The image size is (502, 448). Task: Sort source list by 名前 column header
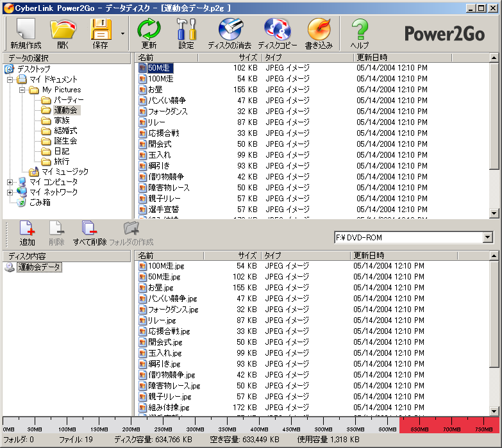[x=166, y=58]
